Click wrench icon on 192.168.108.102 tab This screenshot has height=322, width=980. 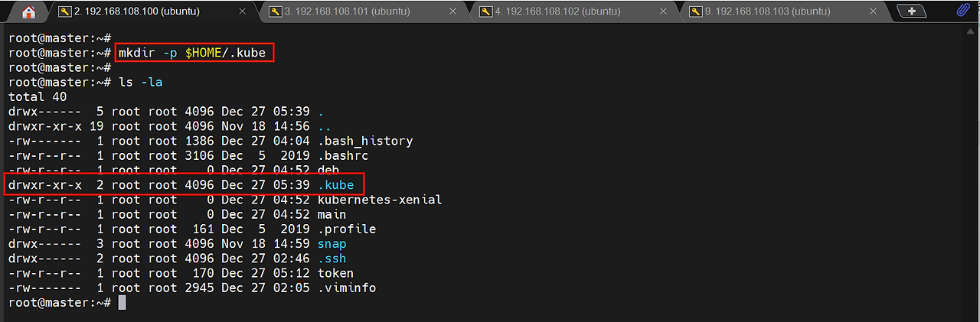[x=485, y=11]
